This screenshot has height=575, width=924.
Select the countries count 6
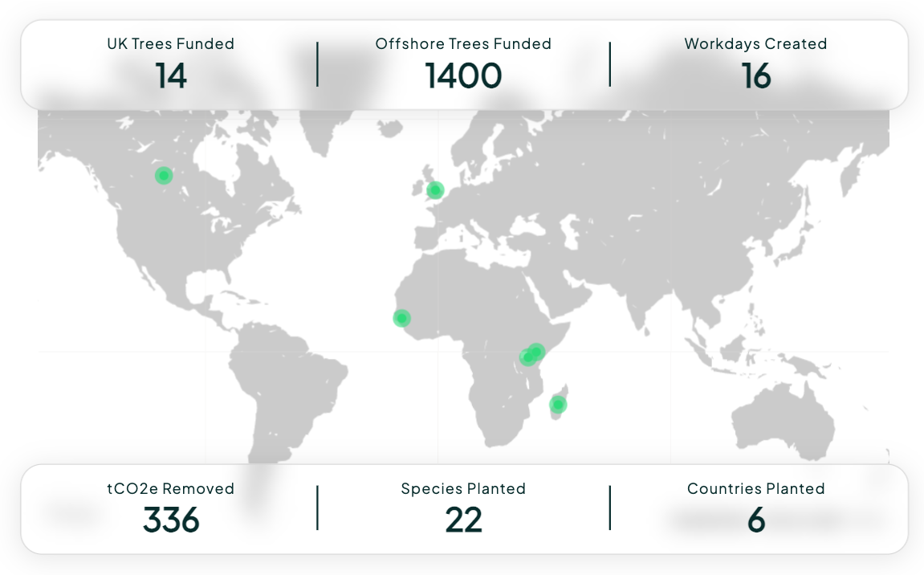[x=755, y=520]
